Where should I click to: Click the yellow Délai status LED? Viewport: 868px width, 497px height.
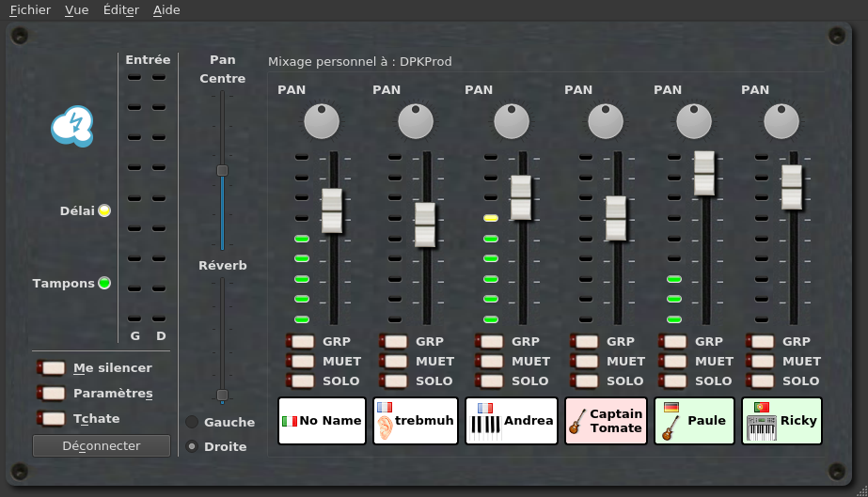coord(104,210)
